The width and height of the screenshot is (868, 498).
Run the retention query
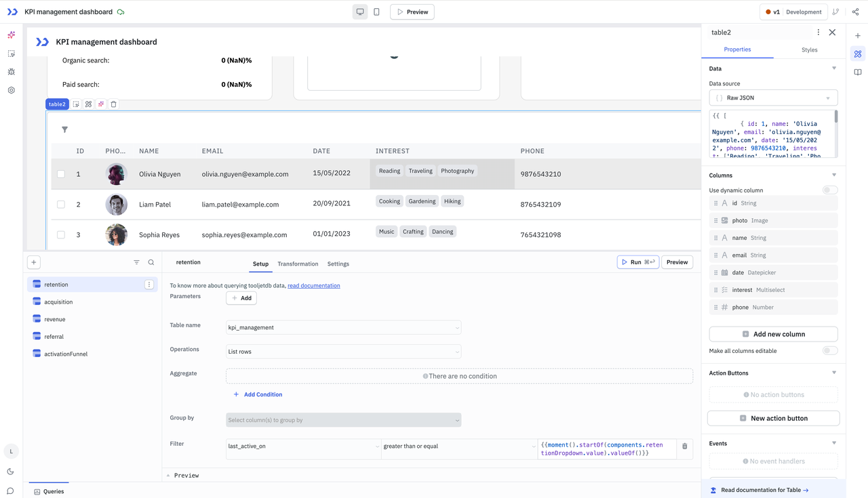point(637,262)
